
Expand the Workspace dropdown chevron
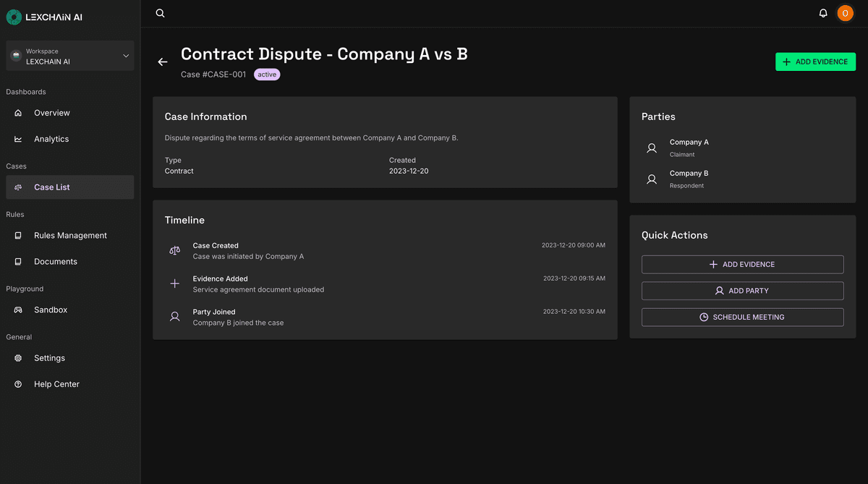[126, 56]
